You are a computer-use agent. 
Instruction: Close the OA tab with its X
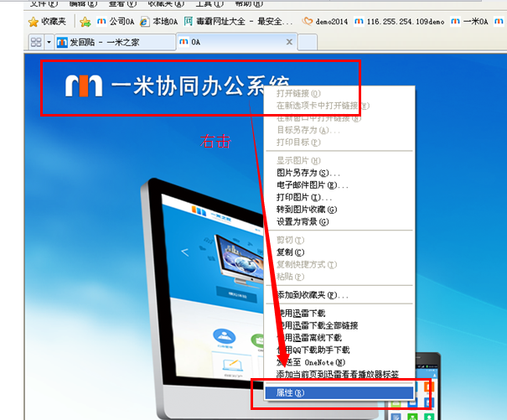(289, 42)
